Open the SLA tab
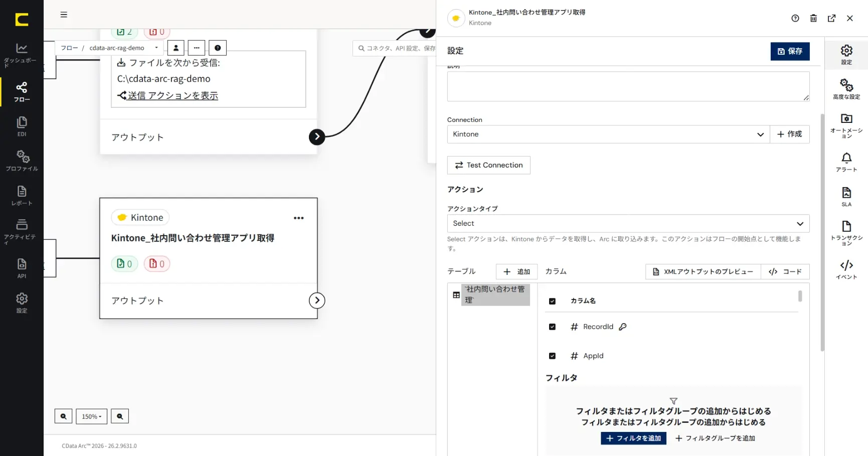 pos(846,197)
